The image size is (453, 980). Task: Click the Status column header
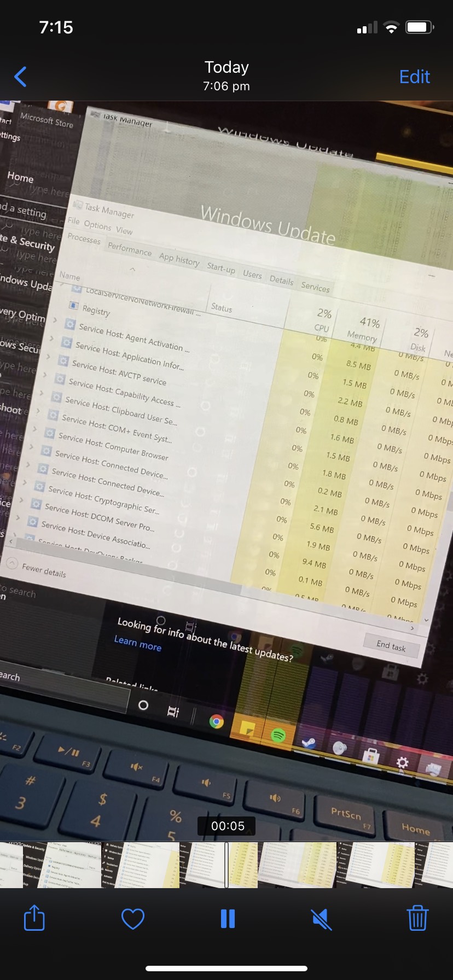click(x=222, y=308)
